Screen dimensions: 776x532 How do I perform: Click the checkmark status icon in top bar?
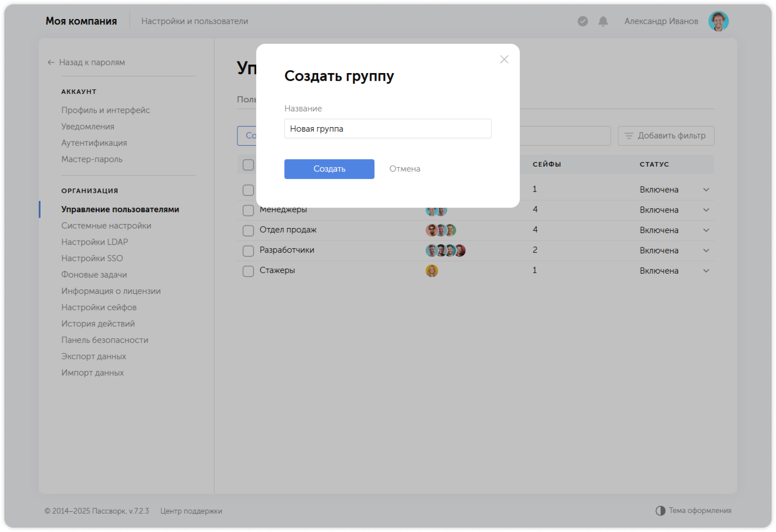pyautogui.click(x=582, y=22)
